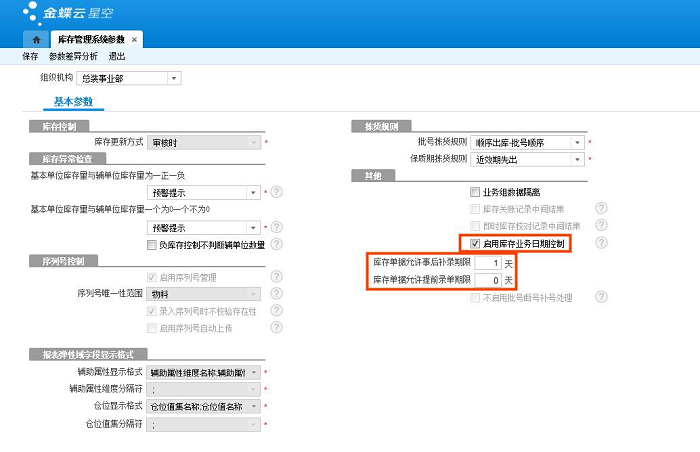700x452 pixels.
Task: Click help icon beside 序列号唯一性范围
Action: [276, 293]
